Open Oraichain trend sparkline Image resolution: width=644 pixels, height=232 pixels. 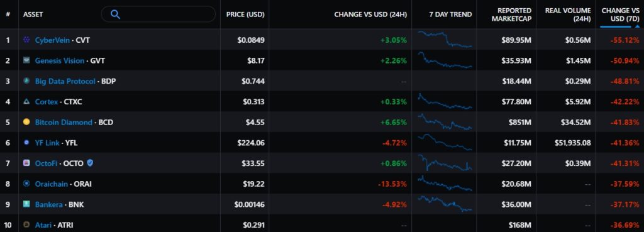pyautogui.click(x=445, y=184)
